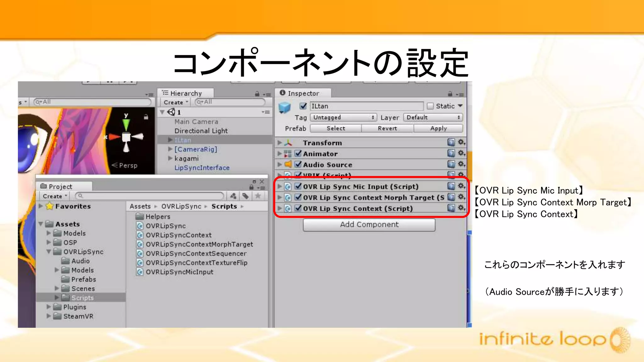
Task: Expand the Transform component
Action: pos(280,143)
